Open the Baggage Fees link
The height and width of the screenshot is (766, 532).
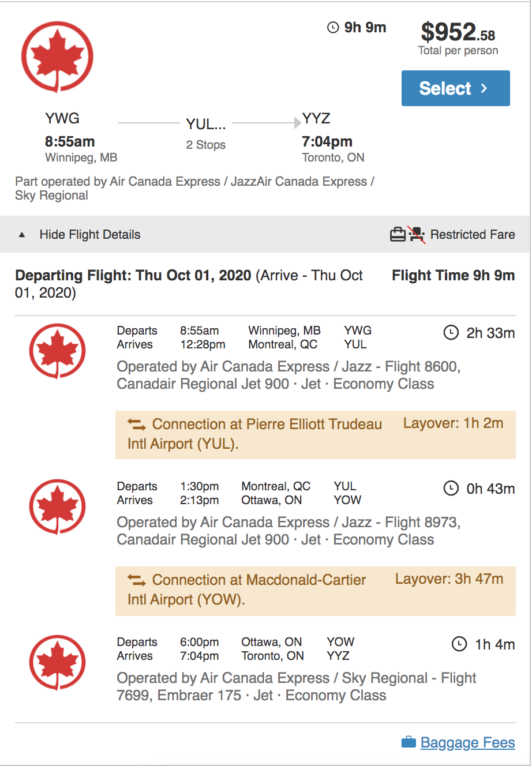point(467,742)
